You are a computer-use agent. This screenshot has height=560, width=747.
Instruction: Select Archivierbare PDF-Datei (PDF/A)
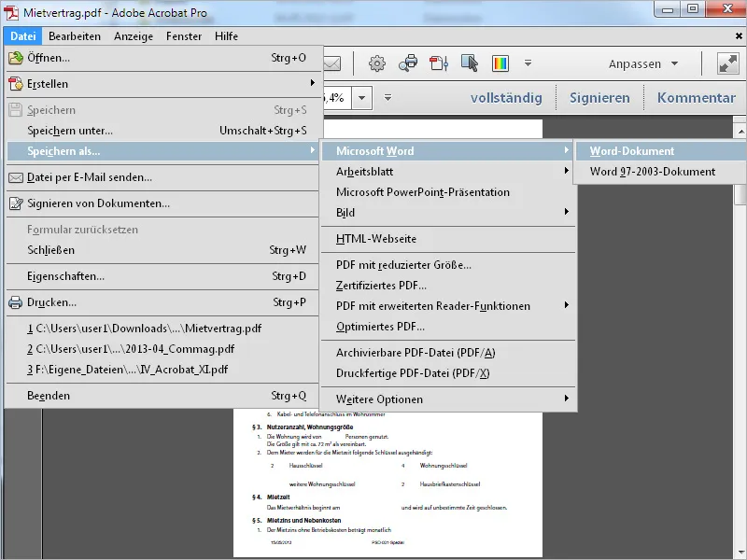[448, 353]
